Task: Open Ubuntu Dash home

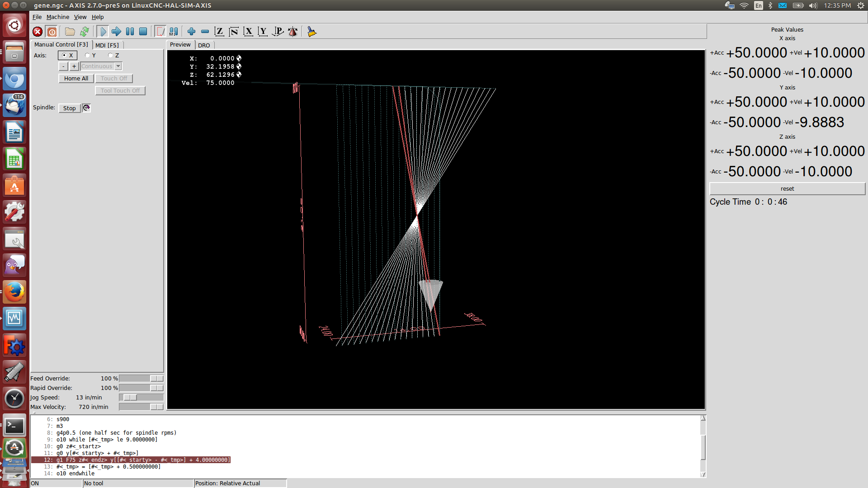Action: pos(14,25)
